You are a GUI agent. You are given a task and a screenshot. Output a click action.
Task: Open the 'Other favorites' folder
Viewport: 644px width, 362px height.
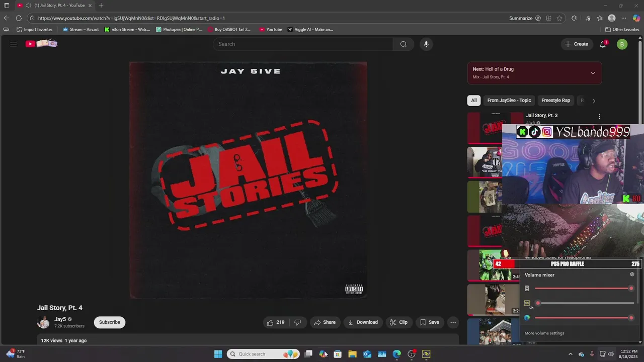click(x=622, y=30)
